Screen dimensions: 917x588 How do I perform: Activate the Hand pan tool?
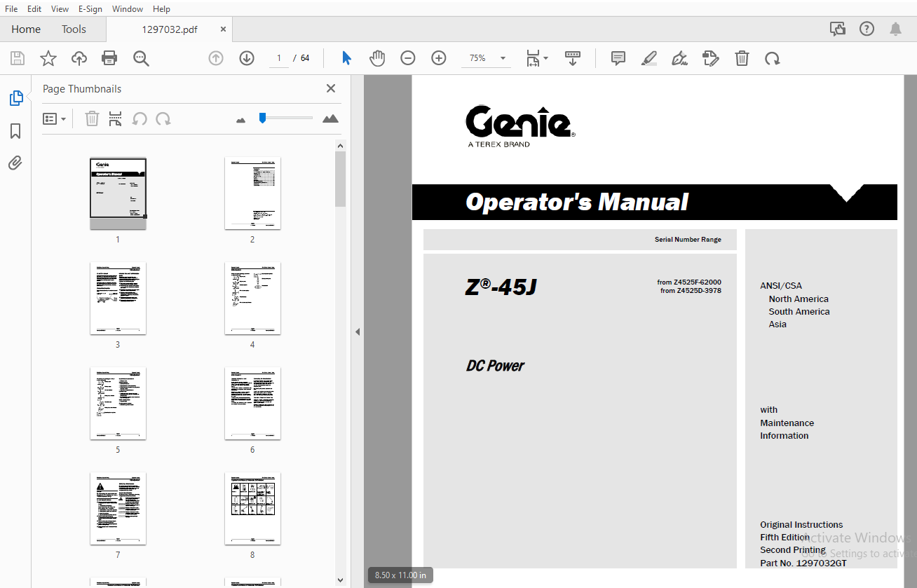coord(377,58)
